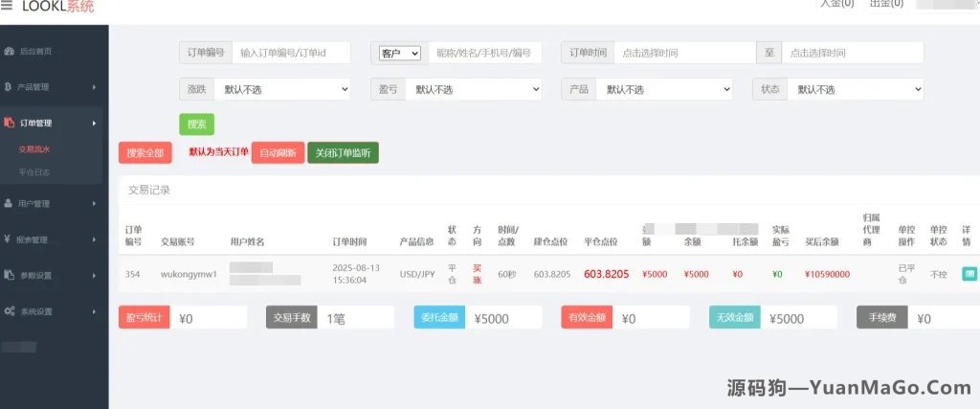
Task: Click the red icon beside 订单管理
Action: [x=9, y=124]
